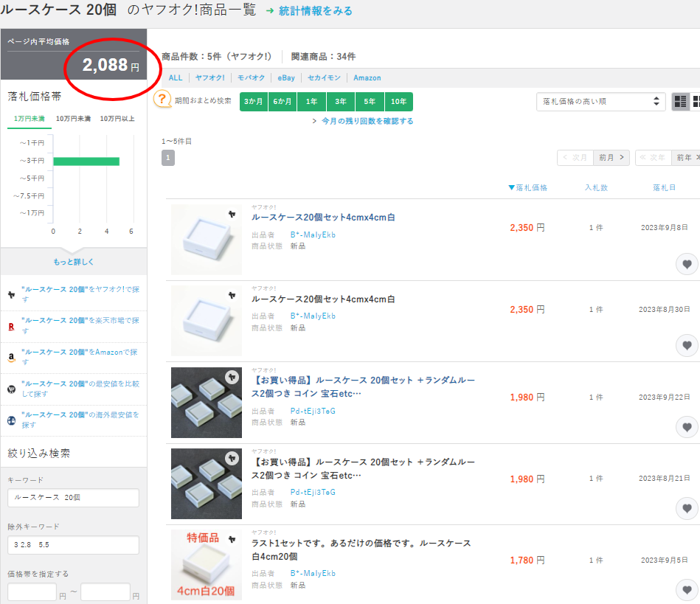
Task: Select the 3か月 period filter
Action: click(254, 102)
